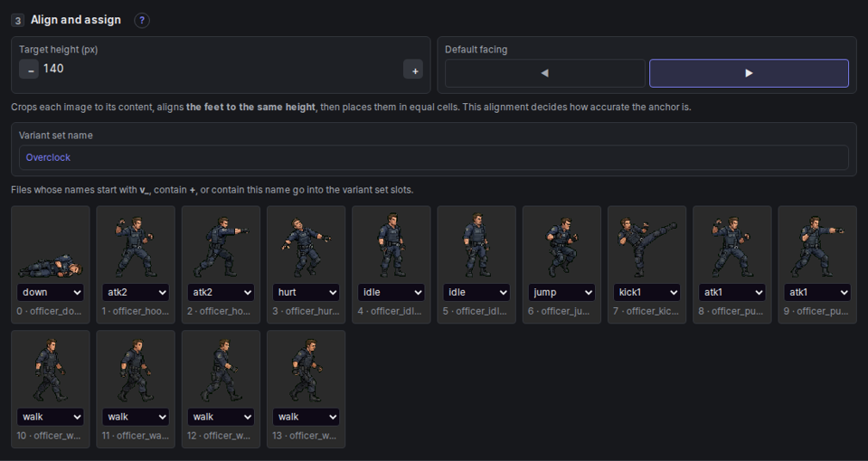Open the 'idle' dropdown for frame 5
The width and height of the screenshot is (868, 461).
click(x=476, y=292)
